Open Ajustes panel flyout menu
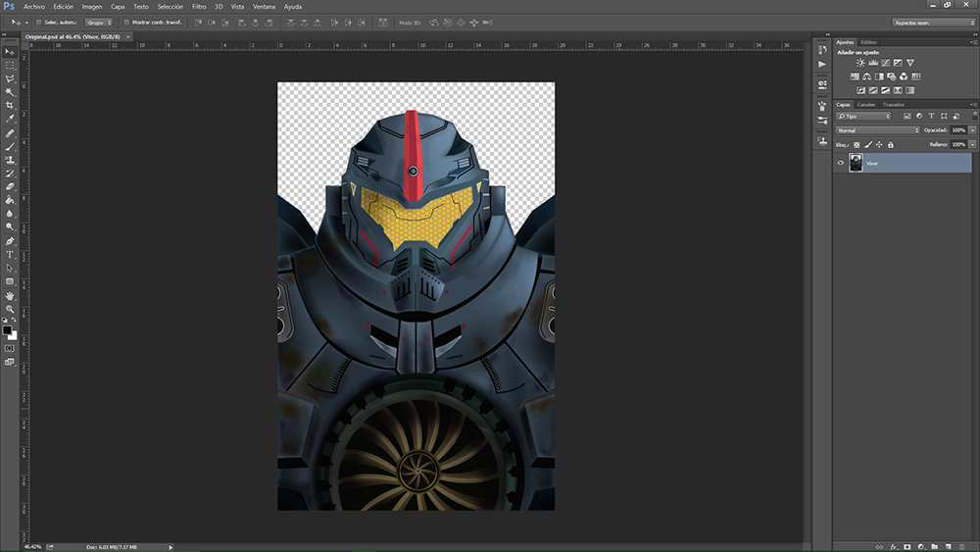This screenshot has height=552, width=980. pyautogui.click(x=974, y=42)
